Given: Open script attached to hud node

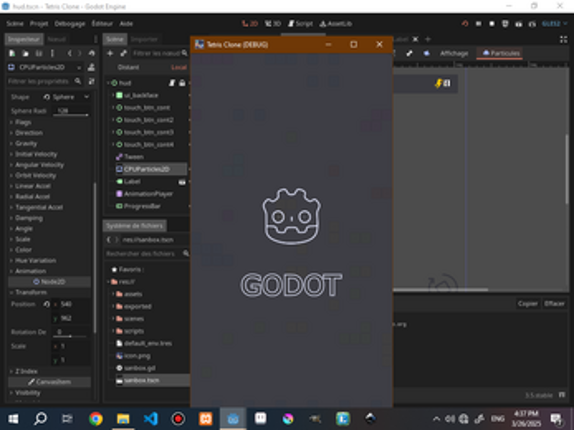Looking at the screenshot, I should coord(172,83).
